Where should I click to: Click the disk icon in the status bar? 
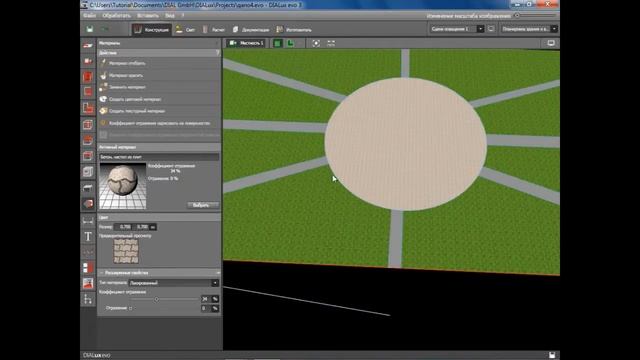(552, 355)
